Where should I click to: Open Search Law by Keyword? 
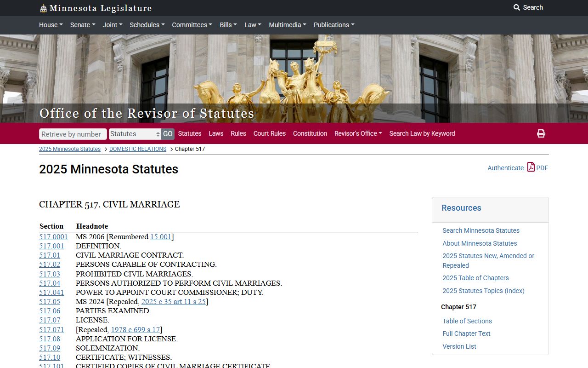point(422,133)
